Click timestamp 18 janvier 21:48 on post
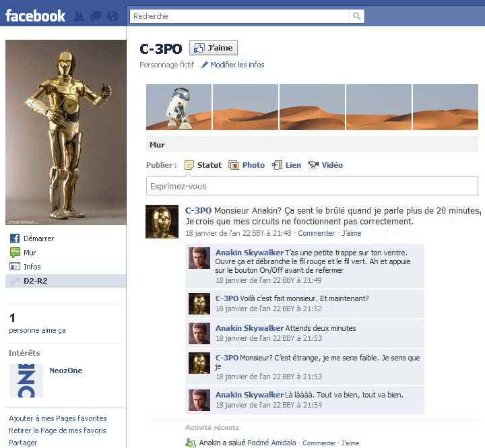The width and height of the screenshot is (485, 448). (238, 233)
